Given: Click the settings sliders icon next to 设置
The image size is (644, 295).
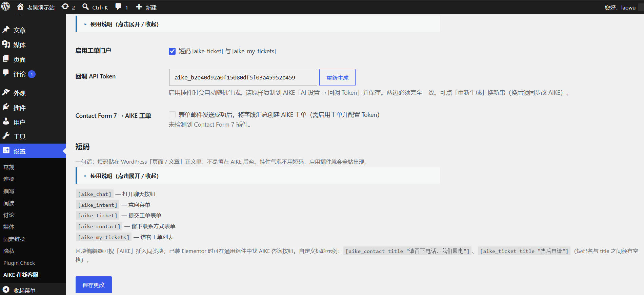Looking at the screenshot, I should click(6, 151).
